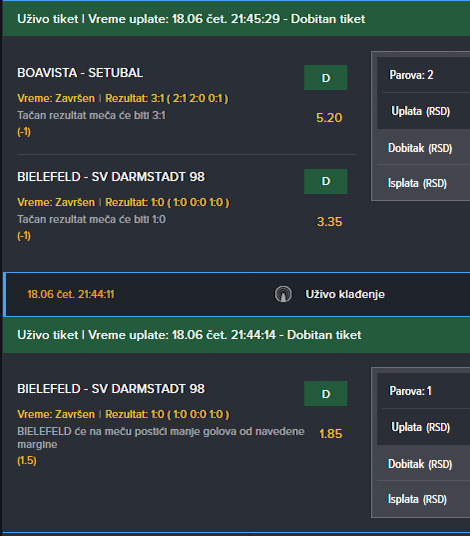The width and height of the screenshot is (470, 536).
Task: Click the D badge for Bielefeld correct score bet
Action: [x=325, y=181]
